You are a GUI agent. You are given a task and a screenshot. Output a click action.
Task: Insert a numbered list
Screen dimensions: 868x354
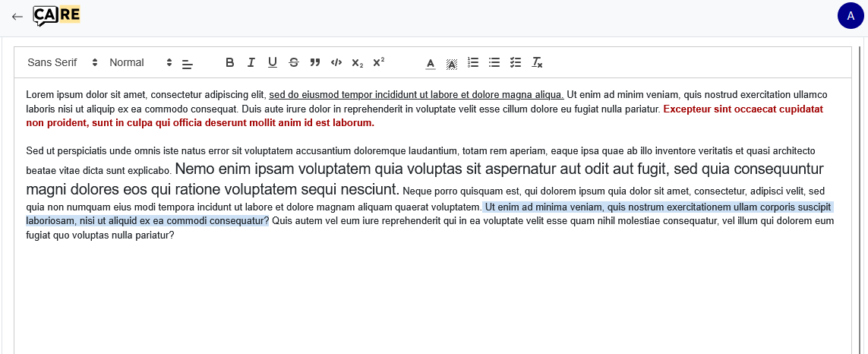(x=473, y=63)
